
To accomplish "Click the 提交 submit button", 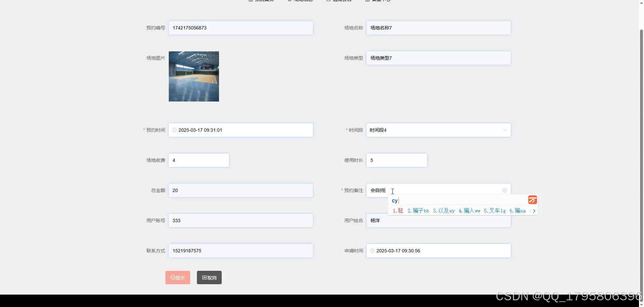I will 178,278.
